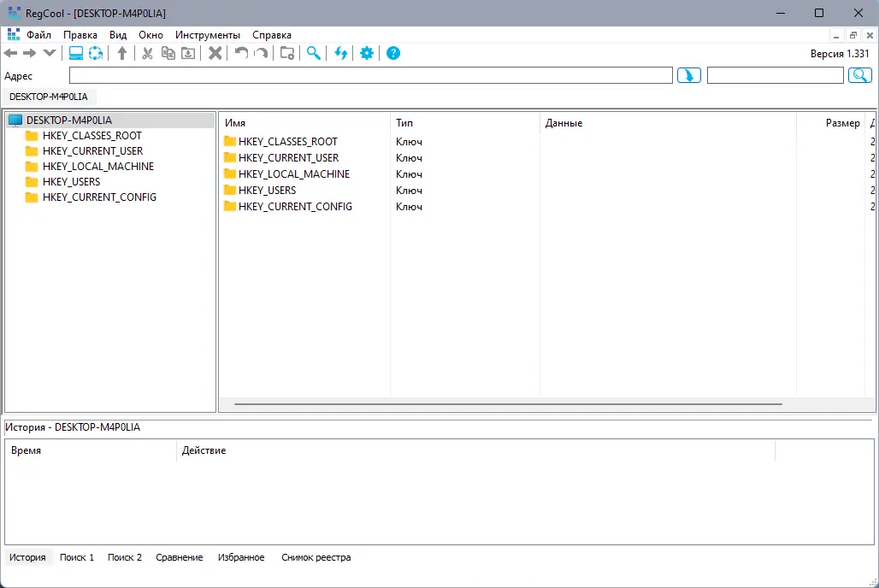The width and height of the screenshot is (879, 588).
Task: Switch to the История tab
Action: pos(27,557)
